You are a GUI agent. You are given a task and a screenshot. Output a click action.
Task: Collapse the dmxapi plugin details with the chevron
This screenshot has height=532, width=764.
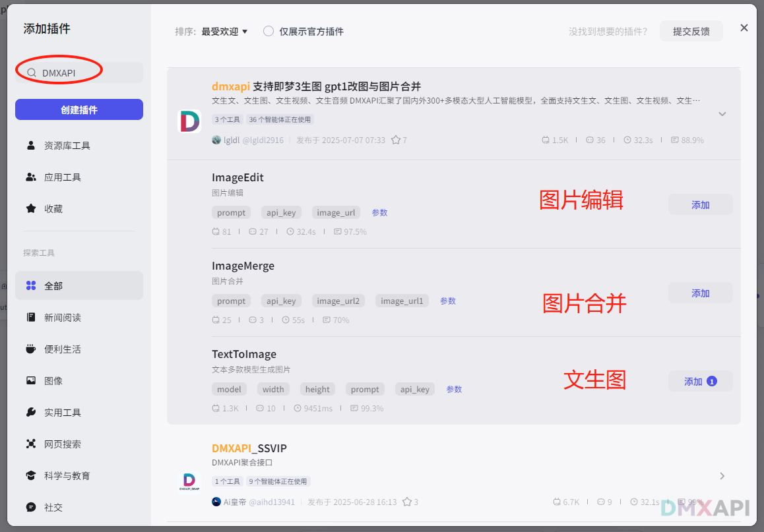tap(722, 113)
